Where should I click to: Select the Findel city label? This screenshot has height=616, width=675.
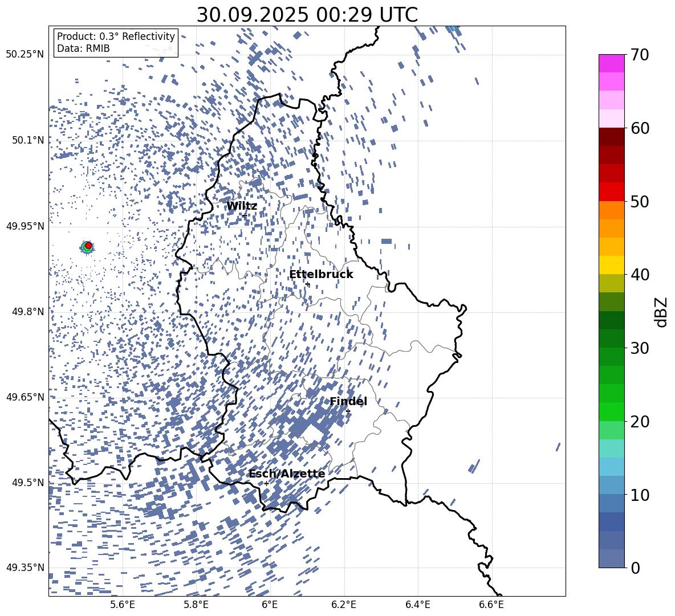click(x=348, y=401)
